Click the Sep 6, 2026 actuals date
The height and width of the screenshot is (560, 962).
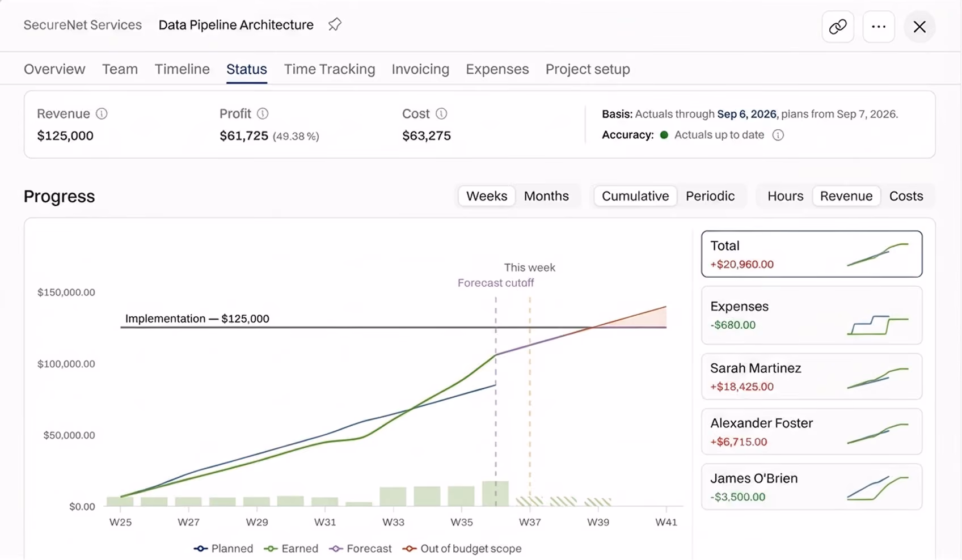[x=746, y=114]
